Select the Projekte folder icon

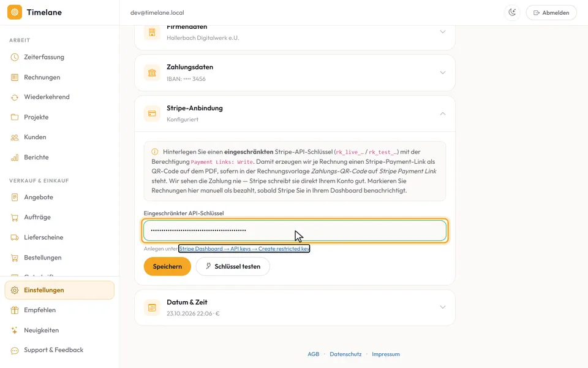coord(15,117)
